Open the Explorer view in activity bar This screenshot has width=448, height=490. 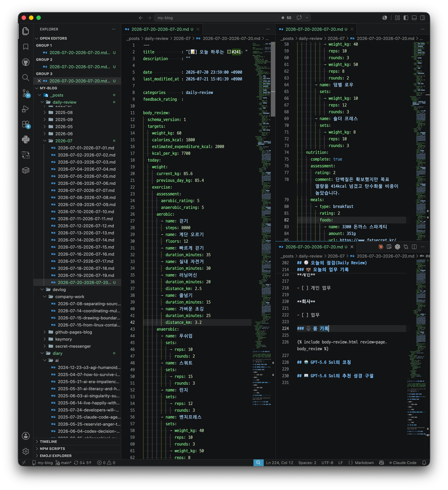point(26,31)
